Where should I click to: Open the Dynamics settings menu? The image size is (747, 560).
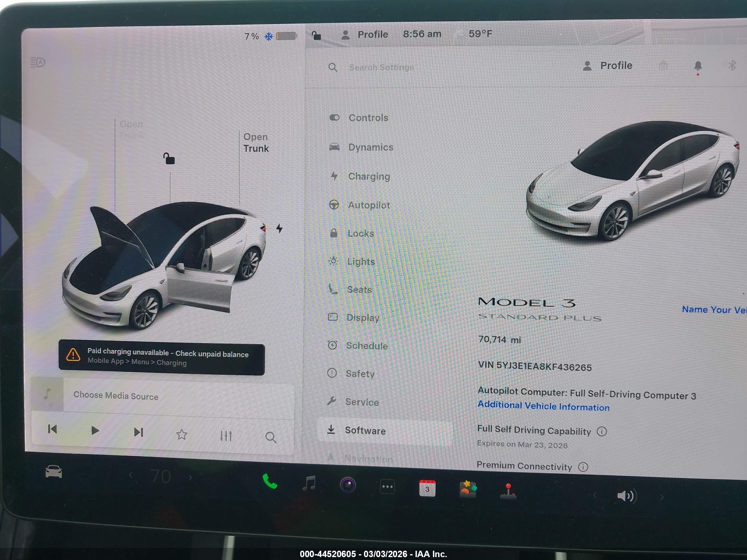tap(361, 147)
